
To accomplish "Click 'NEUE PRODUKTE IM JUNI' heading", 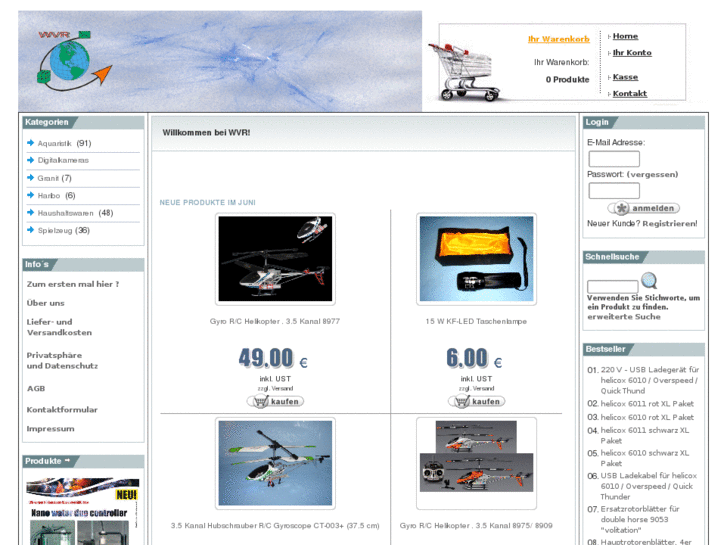I will [x=208, y=203].
